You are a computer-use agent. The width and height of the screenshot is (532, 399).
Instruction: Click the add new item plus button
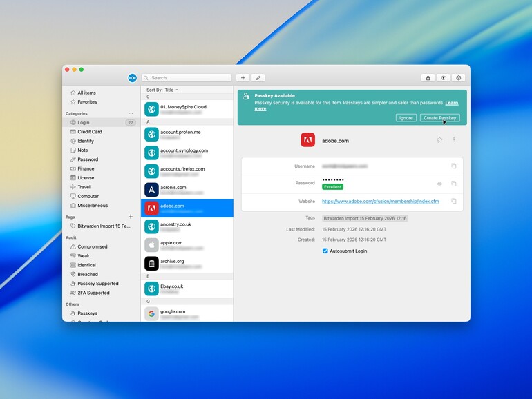(243, 78)
